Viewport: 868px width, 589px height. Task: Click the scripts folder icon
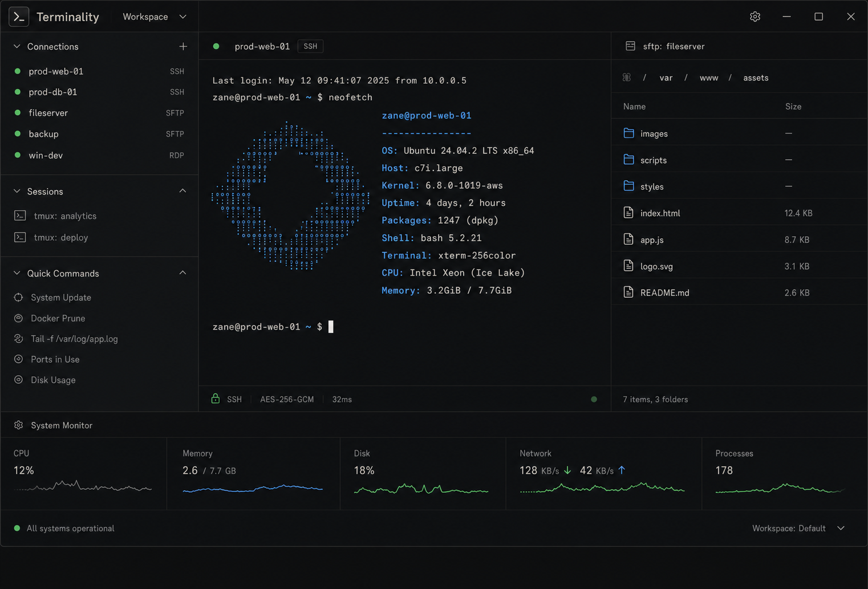pos(628,160)
